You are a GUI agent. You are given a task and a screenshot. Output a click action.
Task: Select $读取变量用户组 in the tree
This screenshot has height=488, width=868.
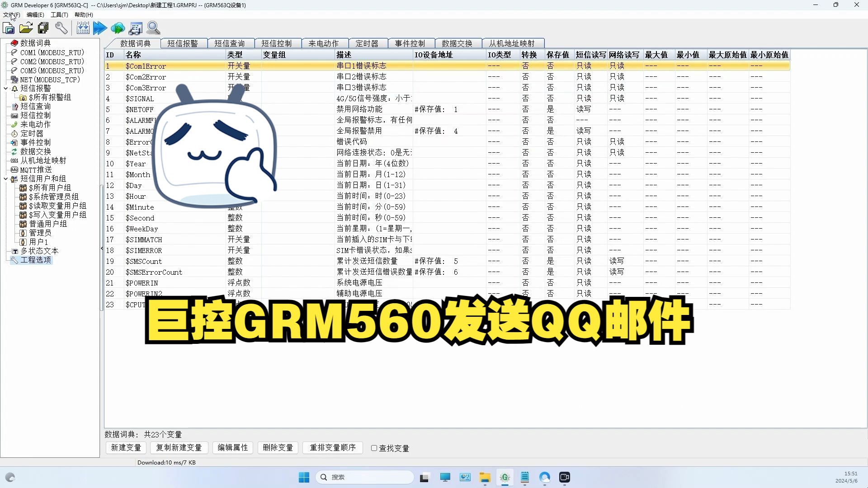click(x=57, y=206)
